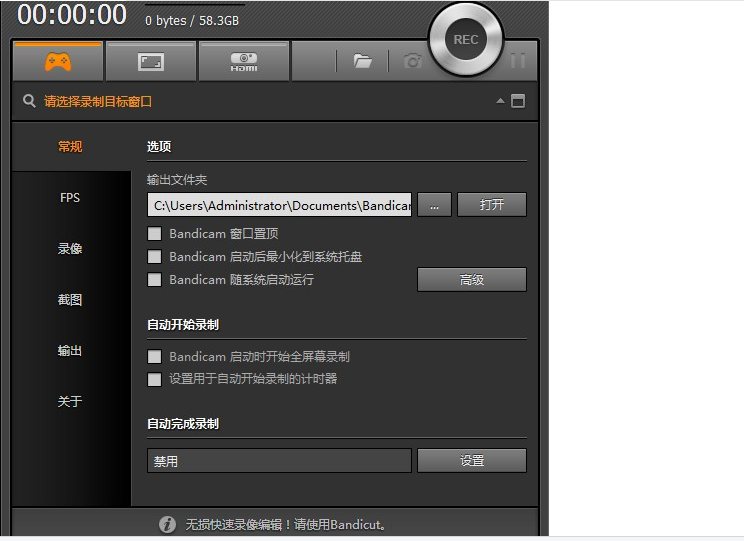The height and width of the screenshot is (541, 744).
Task: Click the output folder path field
Action: [279, 205]
